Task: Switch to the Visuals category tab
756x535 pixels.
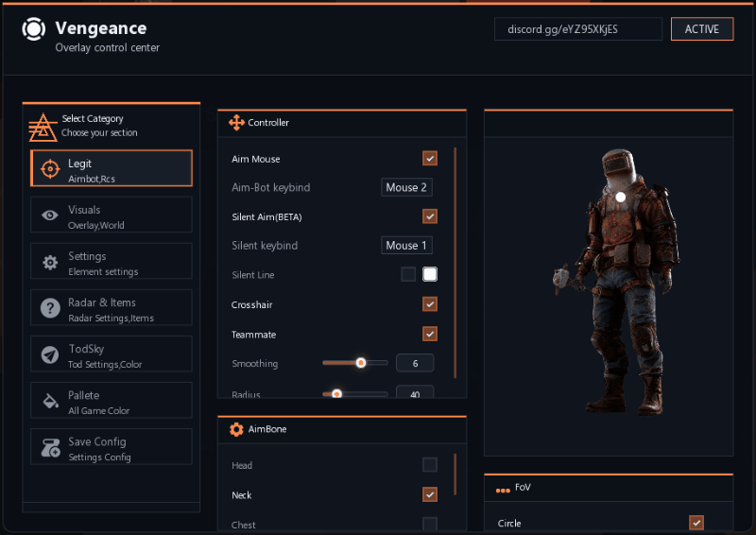Action: [112, 216]
